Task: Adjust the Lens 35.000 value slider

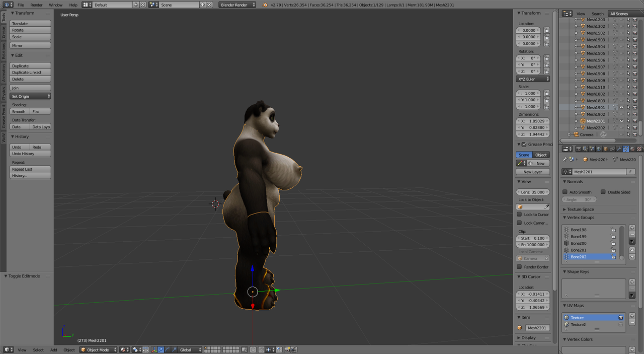Action: (x=533, y=192)
